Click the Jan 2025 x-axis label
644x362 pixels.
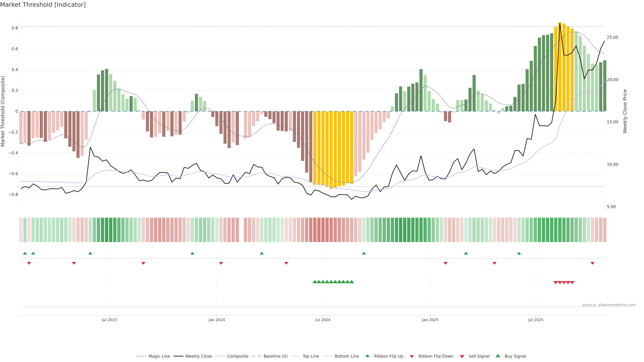[430, 320]
